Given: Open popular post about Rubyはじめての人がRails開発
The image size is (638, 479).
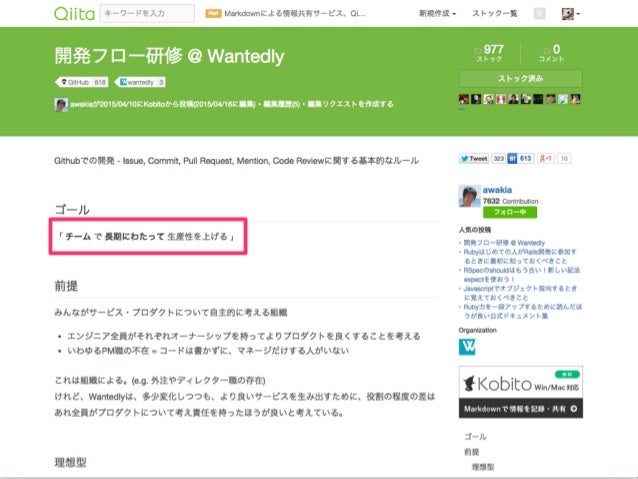Looking at the screenshot, I should [520, 256].
